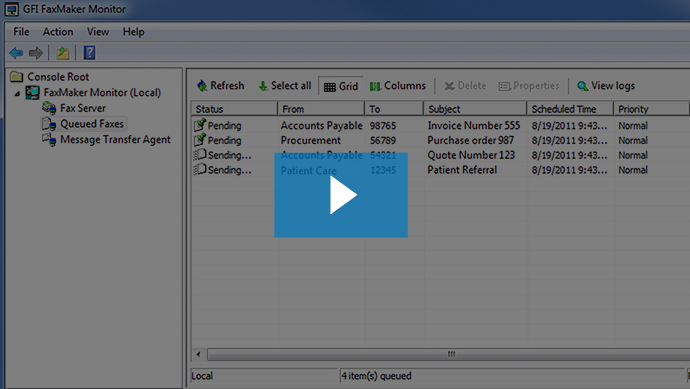Sort by the From column header
The width and height of the screenshot is (690, 389).
pyautogui.click(x=321, y=109)
